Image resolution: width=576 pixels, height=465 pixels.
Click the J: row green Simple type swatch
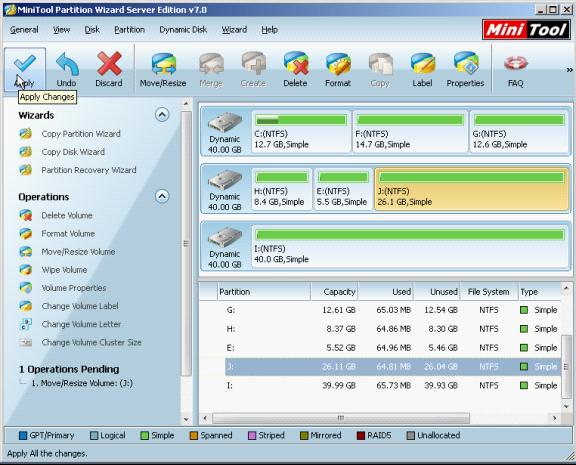pos(524,367)
